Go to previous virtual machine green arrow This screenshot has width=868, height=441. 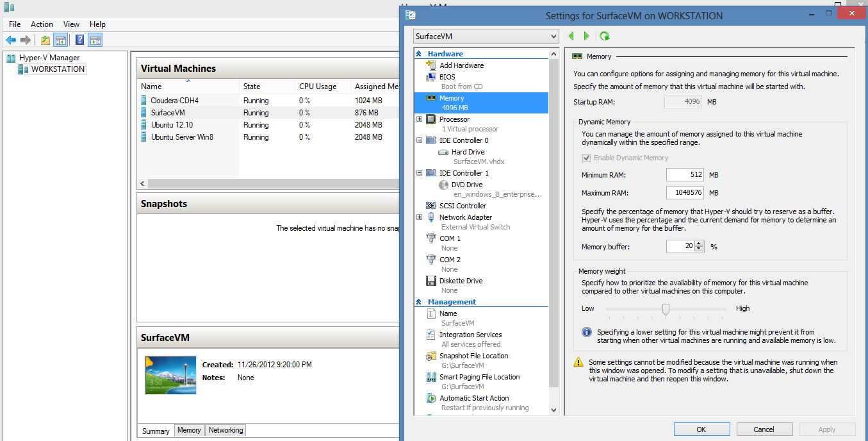[x=571, y=37]
